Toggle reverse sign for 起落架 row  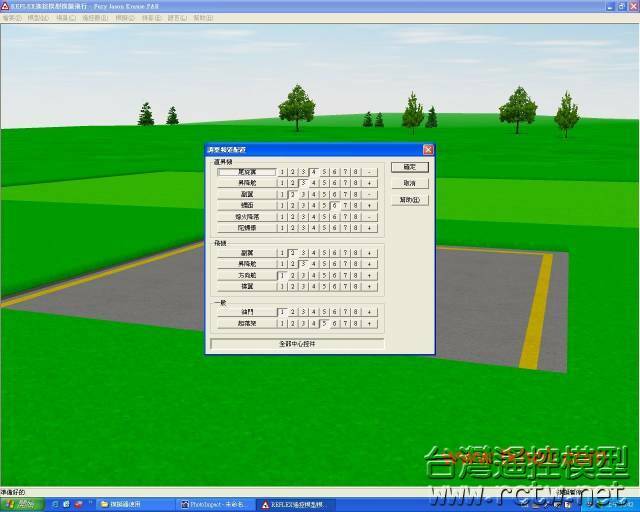coord(369,323)
